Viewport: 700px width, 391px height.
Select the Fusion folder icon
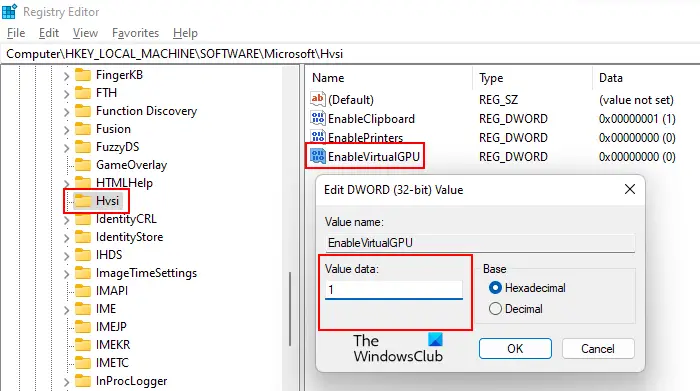point(83,129)
